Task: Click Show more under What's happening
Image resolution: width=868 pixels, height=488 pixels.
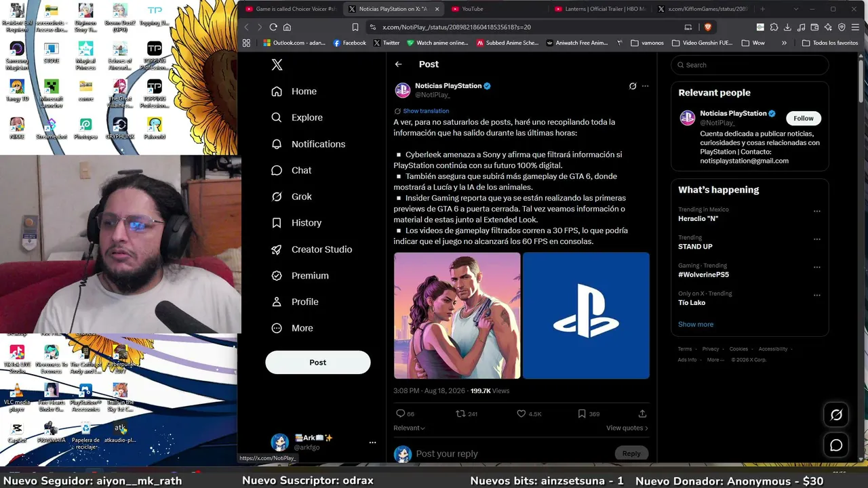Action: pyautogui.click(x=696, y=324)
